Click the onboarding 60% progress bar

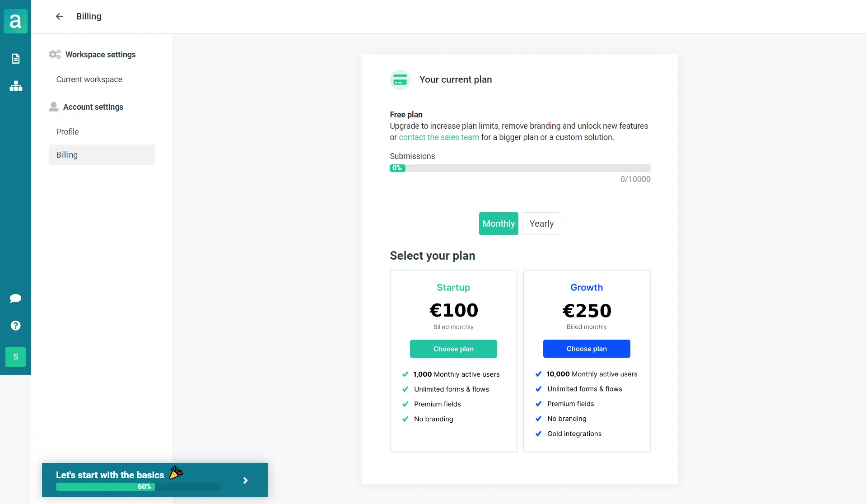coord(138,487)
